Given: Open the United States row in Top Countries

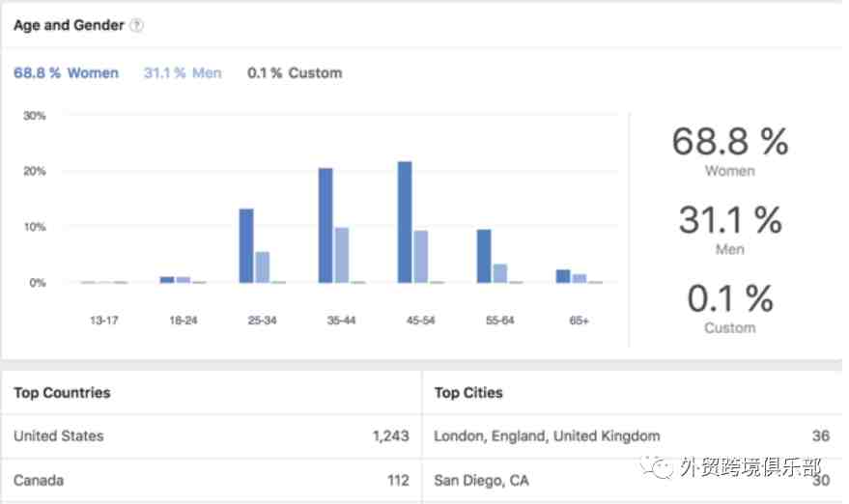Looking at the screenshot, I should click(212, 436).
